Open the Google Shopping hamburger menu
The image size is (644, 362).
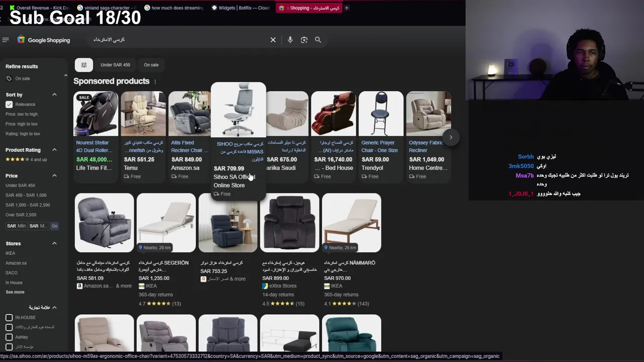[x=6, y=40]
